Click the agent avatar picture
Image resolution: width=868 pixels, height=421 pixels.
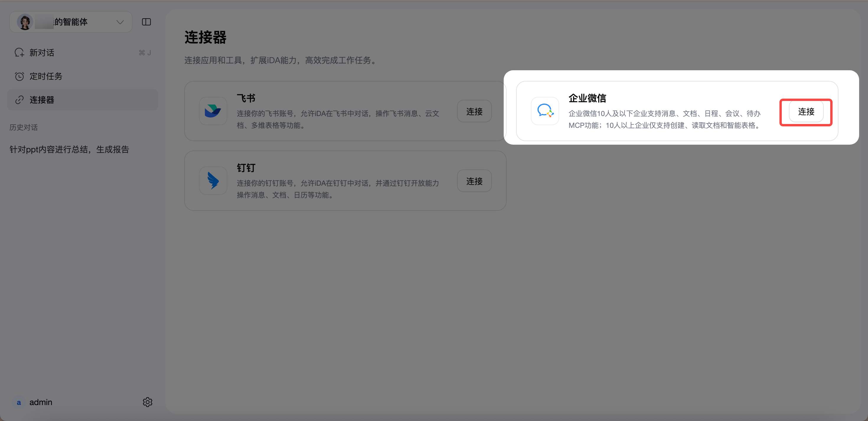(x=25, y=22)
